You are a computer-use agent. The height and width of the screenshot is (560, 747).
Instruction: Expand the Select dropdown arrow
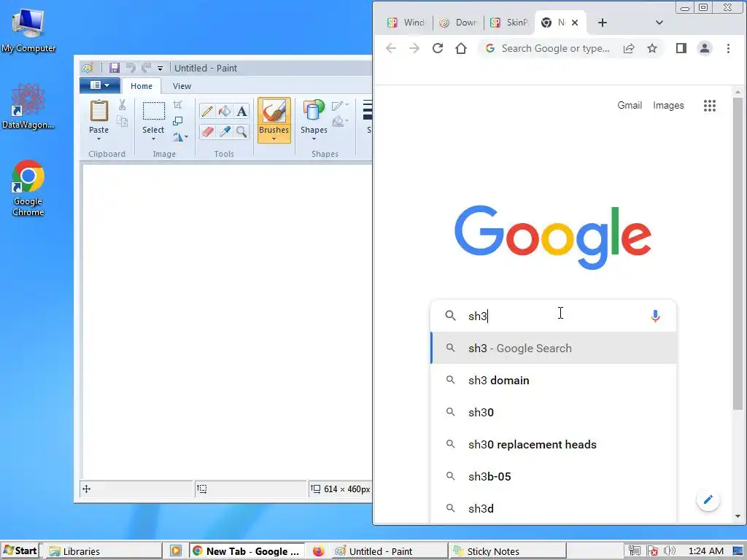(153, 139)
